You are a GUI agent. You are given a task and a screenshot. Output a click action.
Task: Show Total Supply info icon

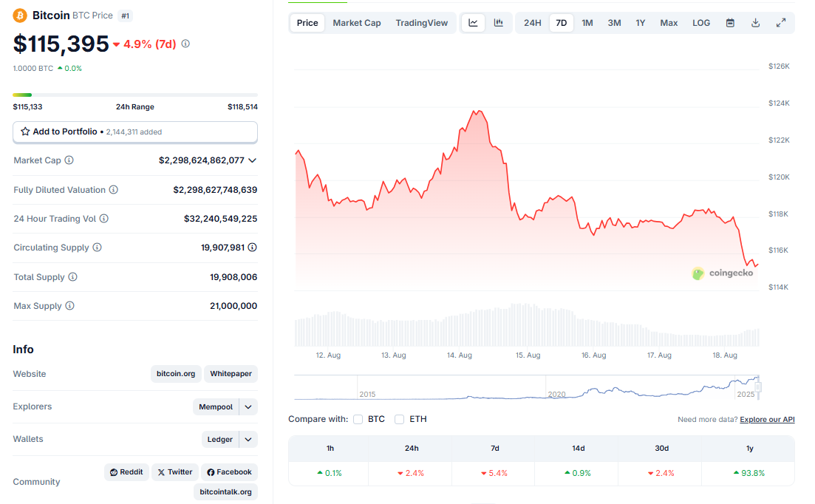point(72,277)
